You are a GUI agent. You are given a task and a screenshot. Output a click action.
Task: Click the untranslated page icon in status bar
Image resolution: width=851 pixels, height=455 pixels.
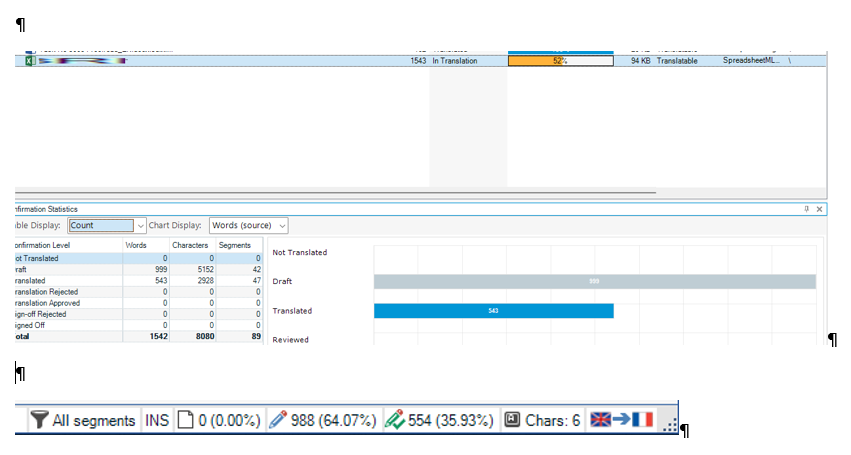(x=185, y=420)
